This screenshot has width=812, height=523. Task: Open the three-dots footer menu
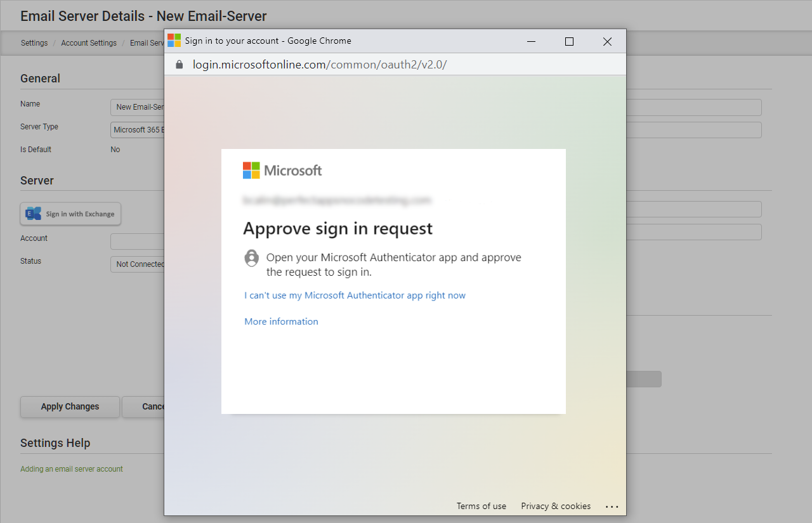pyautogui.click(x=612, y=507)
